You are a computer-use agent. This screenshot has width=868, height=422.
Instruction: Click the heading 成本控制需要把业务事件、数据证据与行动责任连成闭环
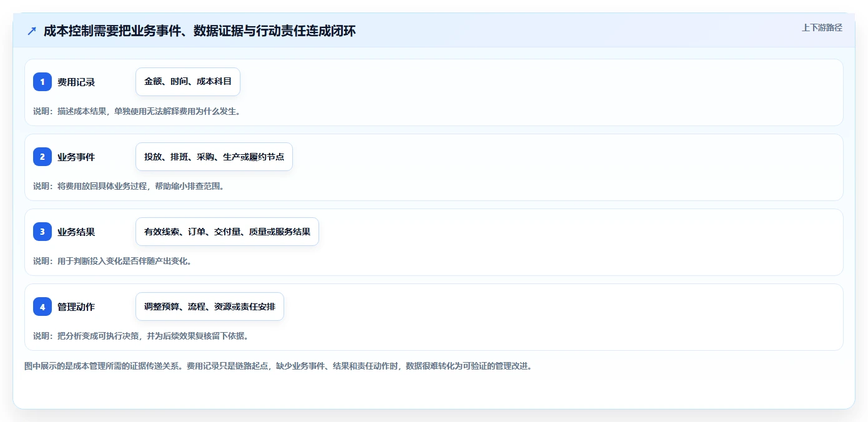[200, 31]
